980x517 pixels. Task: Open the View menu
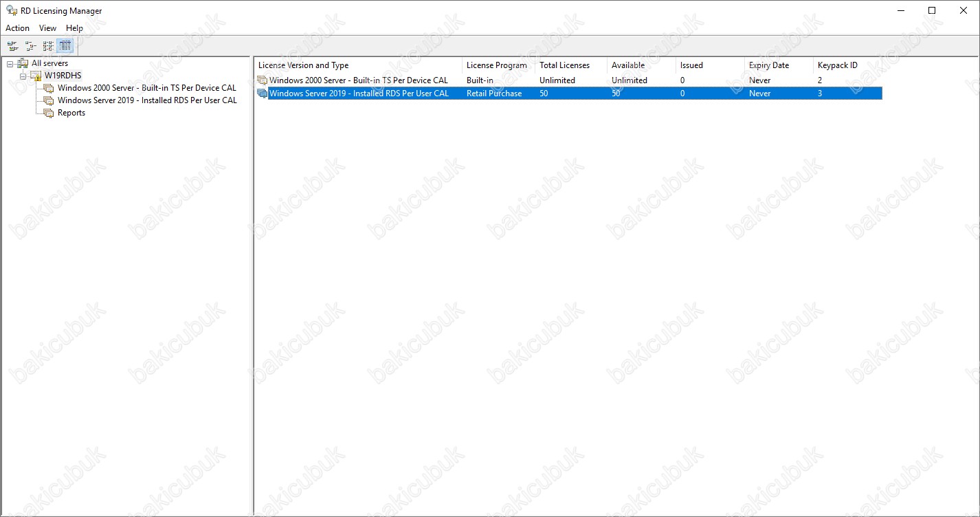47,28
